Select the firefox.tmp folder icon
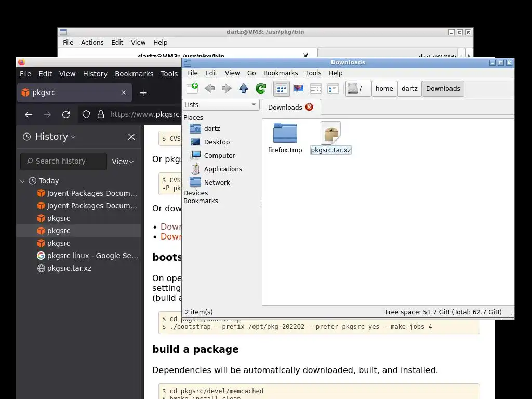532x399 pixels. click(x=285, y=133)
